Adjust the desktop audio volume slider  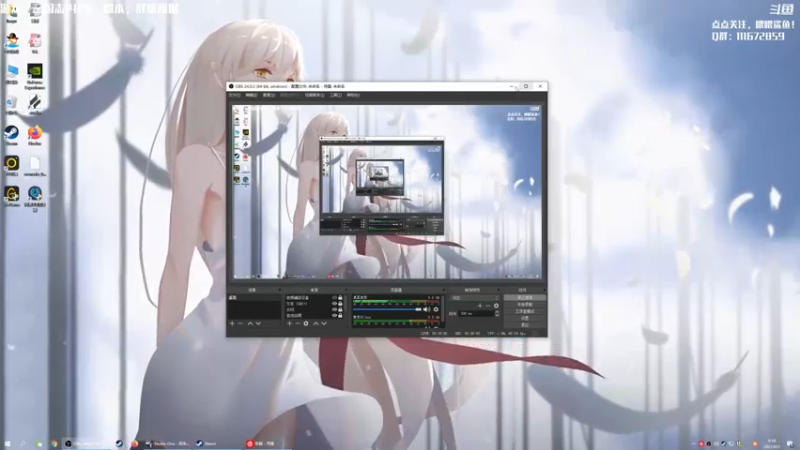coord(387,309)
